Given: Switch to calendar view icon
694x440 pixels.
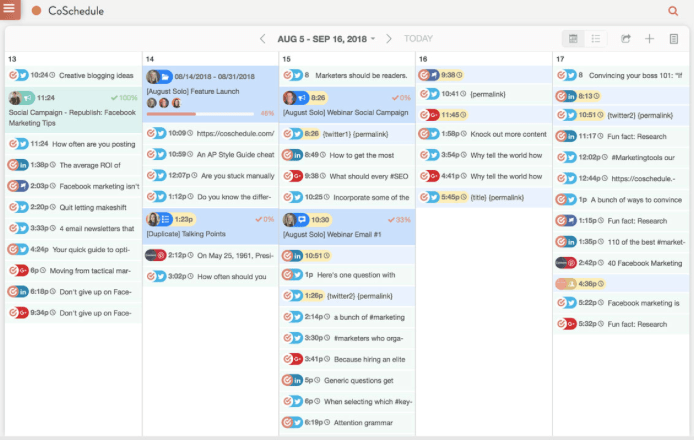Looking at the screenshot, I should (573, 39).
